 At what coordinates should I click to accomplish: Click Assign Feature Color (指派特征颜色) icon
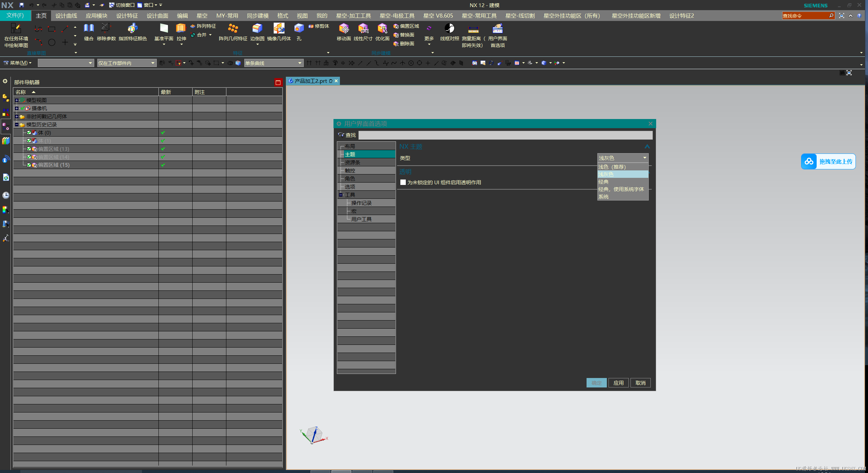click(x=132, y=28)
